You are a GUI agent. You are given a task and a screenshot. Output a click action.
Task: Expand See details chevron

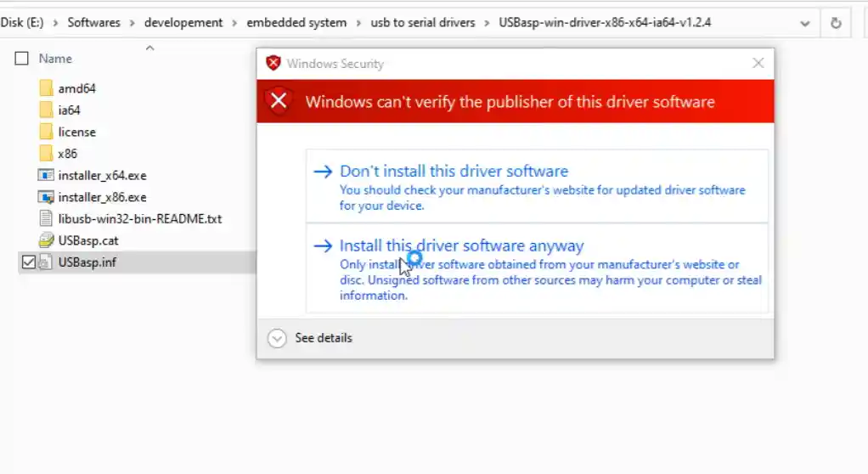(x=277, y=338)
